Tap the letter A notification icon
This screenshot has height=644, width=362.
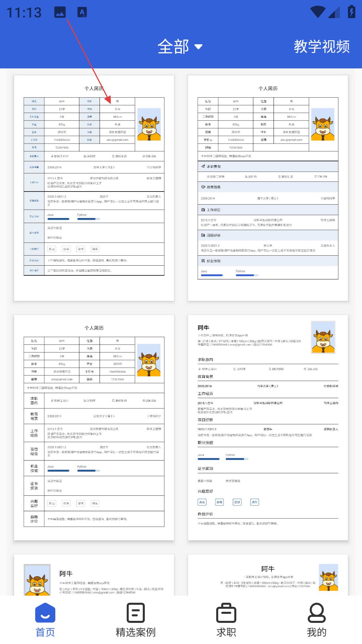click(x=82, y=12)
